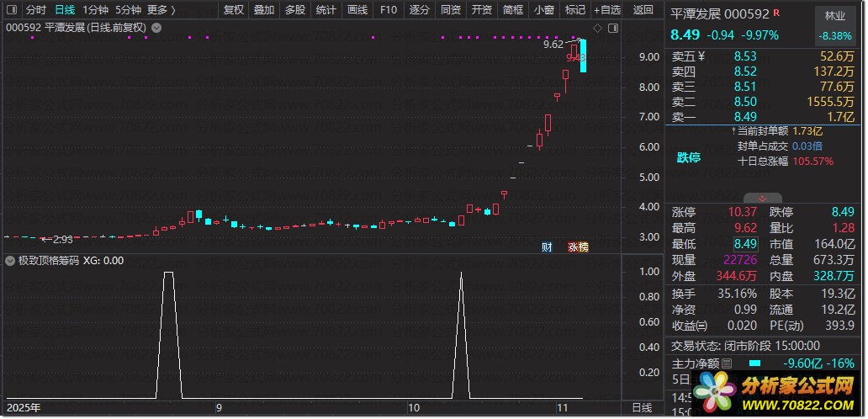This screenshot has width=868, height=419.
Task: Click 同资 toolbar button
Action: (450, 10)
